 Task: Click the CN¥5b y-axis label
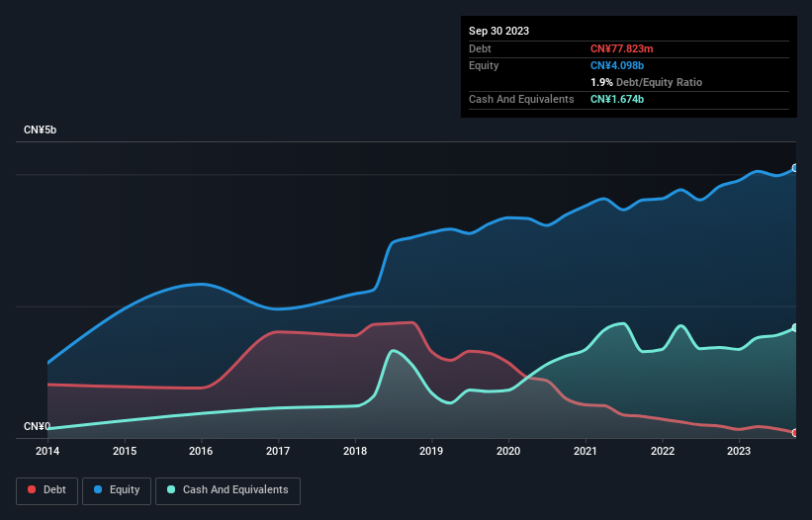[x=40, y=130]
